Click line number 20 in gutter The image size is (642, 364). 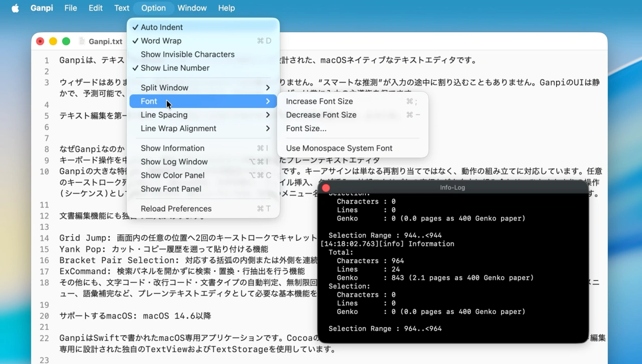point(45,316)
